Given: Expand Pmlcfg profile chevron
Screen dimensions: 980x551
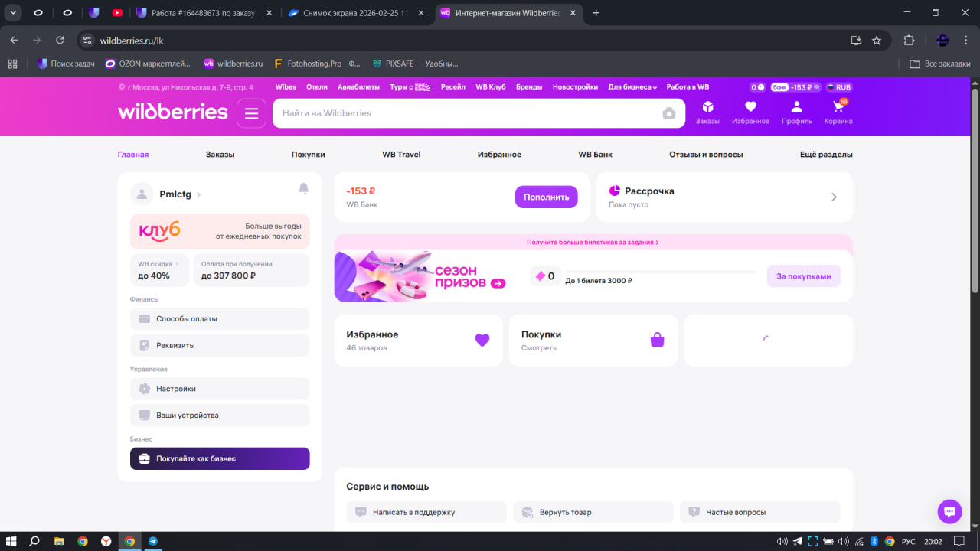Looking at the screenshot, I should 199,195.
